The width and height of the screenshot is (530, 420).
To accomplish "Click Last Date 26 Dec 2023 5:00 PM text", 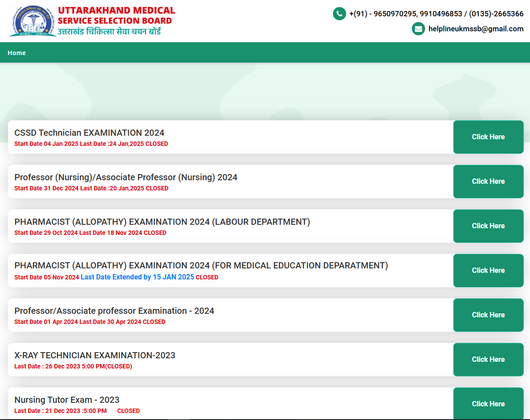I will tap(73, 366).
